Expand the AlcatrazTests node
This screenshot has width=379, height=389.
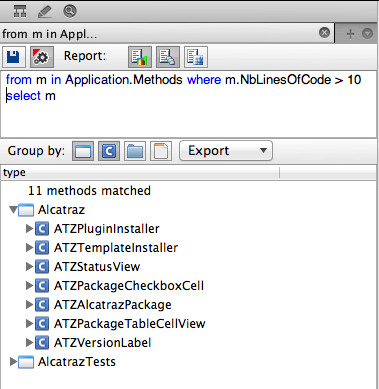(x=13, y=362)
